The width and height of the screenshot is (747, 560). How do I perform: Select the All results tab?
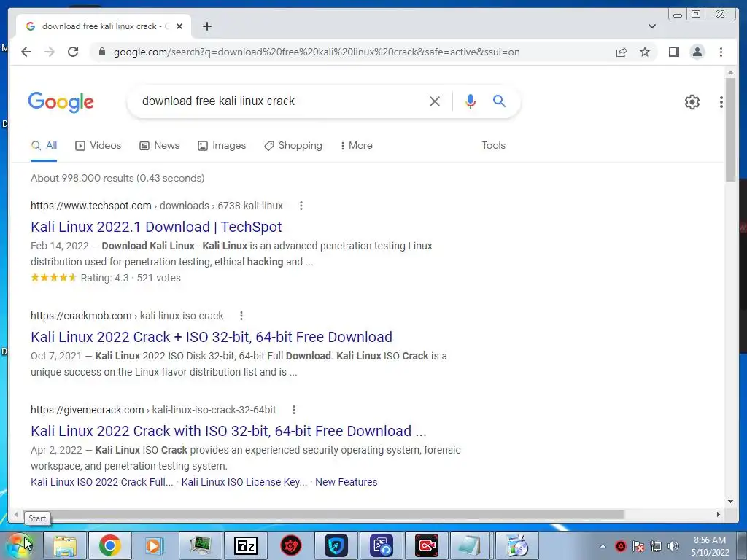click(x=44, y=145)
